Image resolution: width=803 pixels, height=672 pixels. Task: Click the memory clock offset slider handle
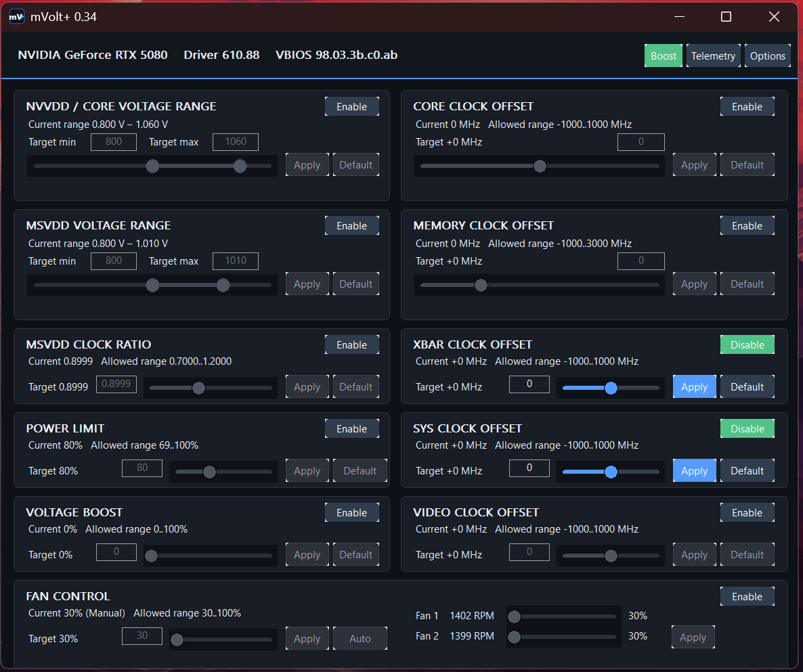(481, 285)
